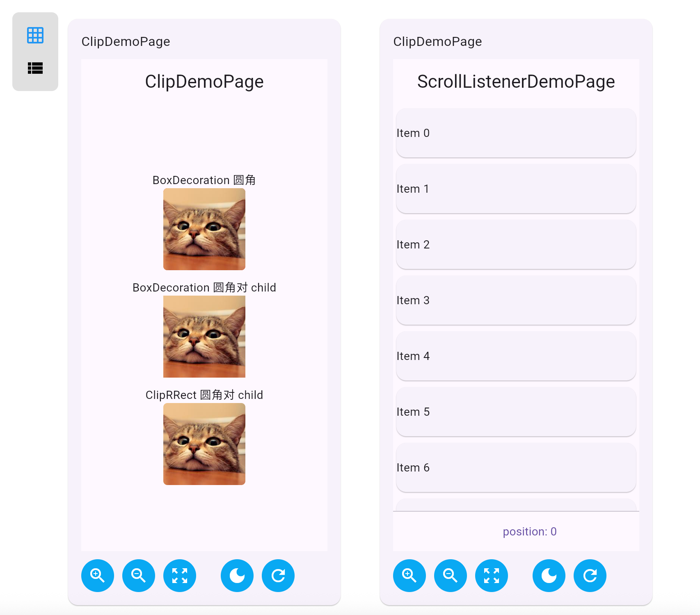Image resolution: width=700 pixels, height=615 pixels.
Task: Reload the left ClipDemoPage preview
Action: coord(278,576)
